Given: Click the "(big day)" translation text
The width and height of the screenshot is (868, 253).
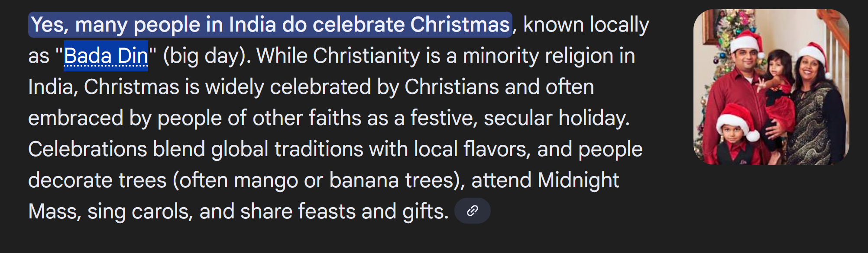Looking at the screenshot, I should (x=207, y=56).
